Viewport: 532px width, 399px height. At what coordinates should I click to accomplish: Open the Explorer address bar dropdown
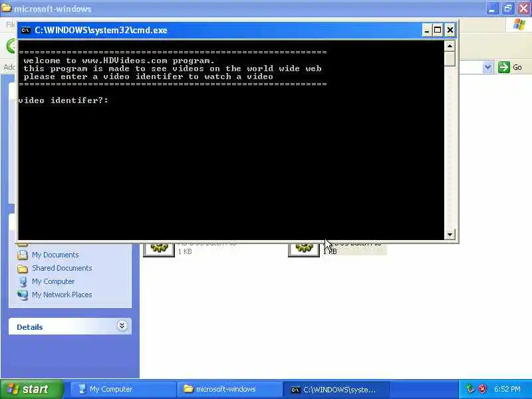(487, 67)
